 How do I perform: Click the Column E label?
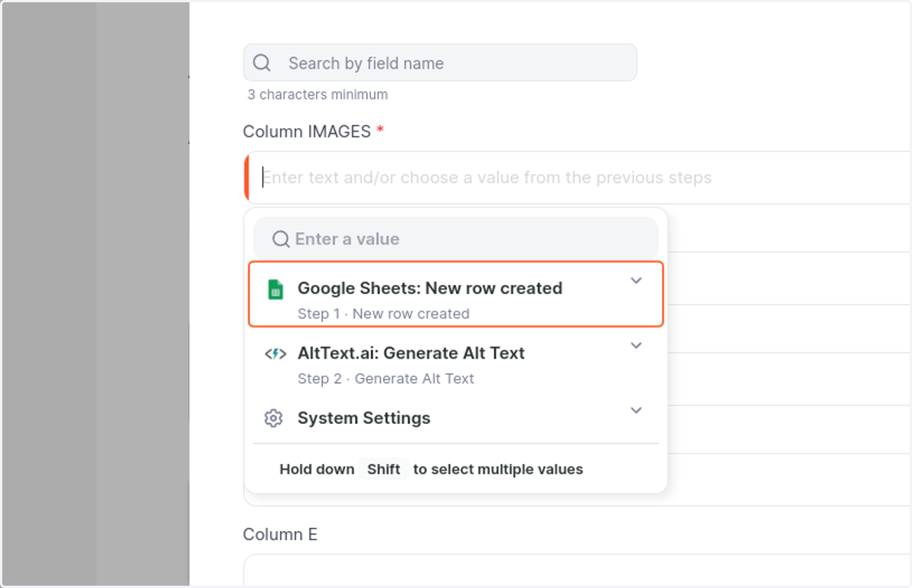pyautogui.click(x=280, y=534)
